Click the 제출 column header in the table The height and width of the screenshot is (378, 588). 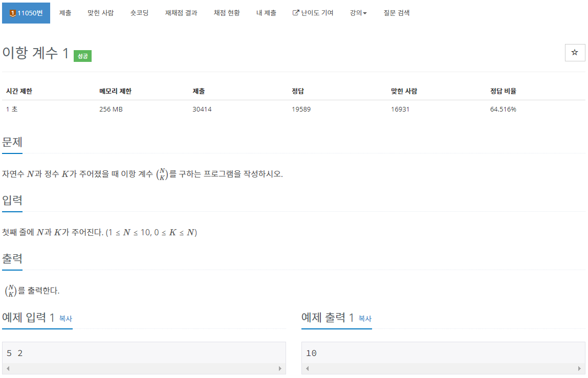199,91
